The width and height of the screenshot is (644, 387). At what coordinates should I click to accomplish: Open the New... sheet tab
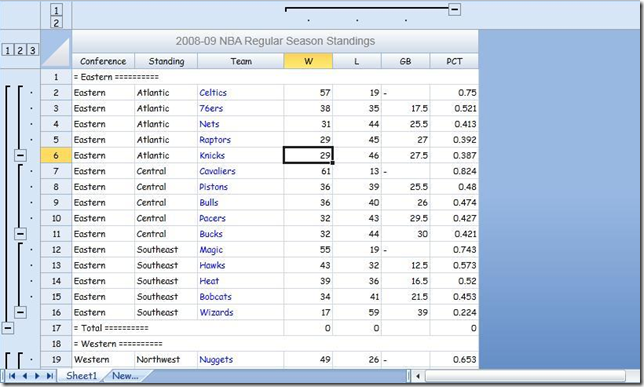(125, 376)
